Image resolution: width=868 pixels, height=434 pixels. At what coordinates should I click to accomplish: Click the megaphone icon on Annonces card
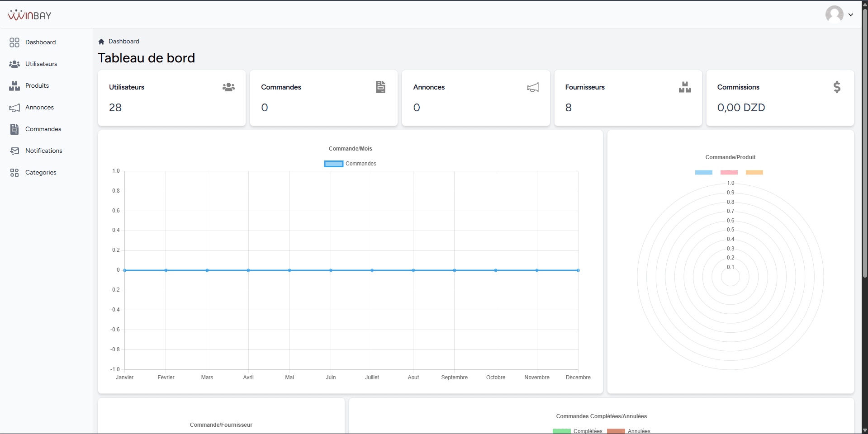pyautogui.click(x=533, y=87)
